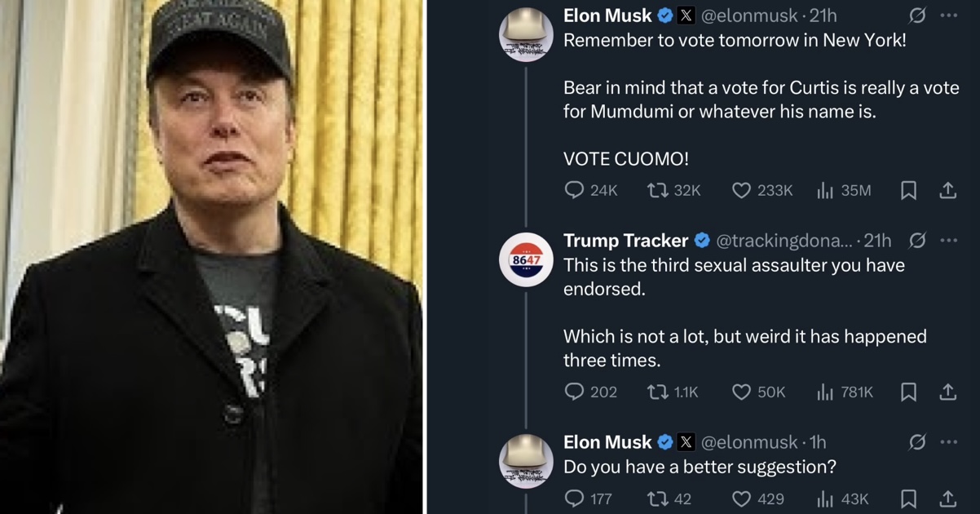Open more options on Musk's VOTE CUOMO tweet
Viewport: 980px width, 514px height.
(x=948, y=15)
